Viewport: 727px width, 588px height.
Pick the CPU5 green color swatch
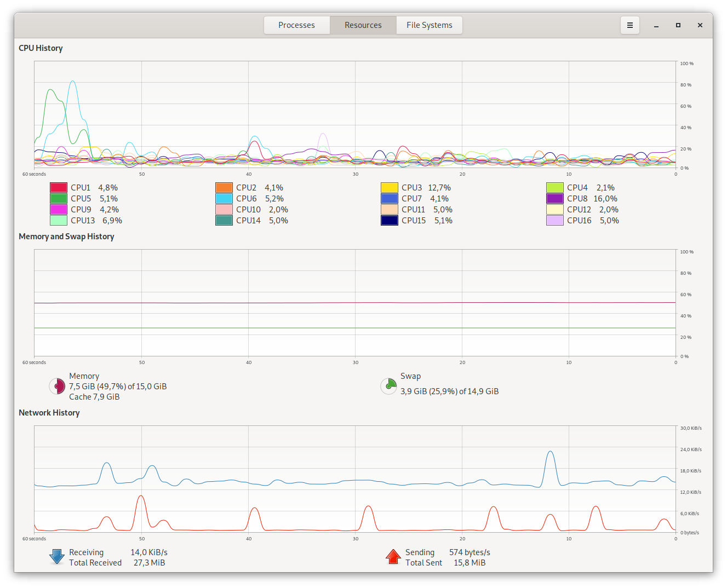pyautogui.click(x=59, y=199)
